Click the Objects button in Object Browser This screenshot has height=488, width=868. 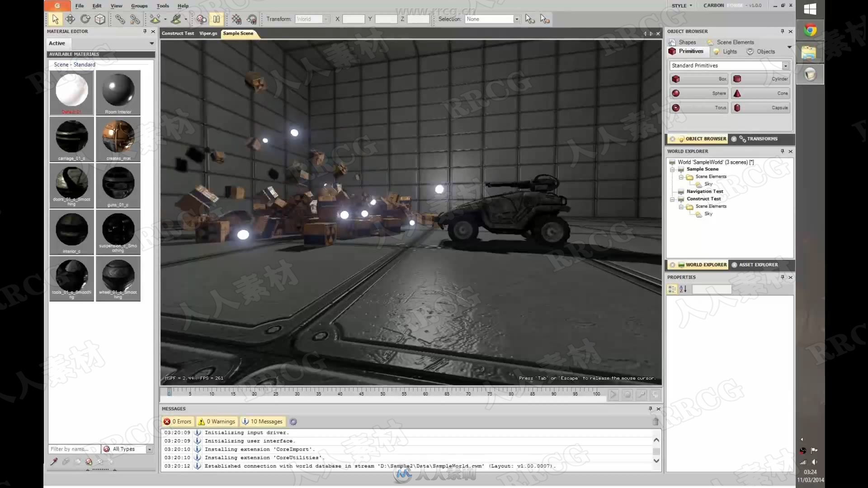(766, 51)
